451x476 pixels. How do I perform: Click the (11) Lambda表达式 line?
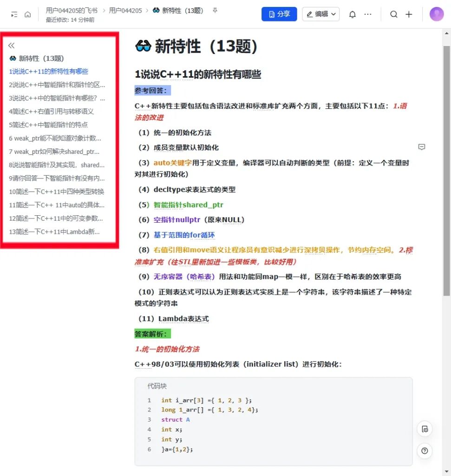tap(174, 318)
